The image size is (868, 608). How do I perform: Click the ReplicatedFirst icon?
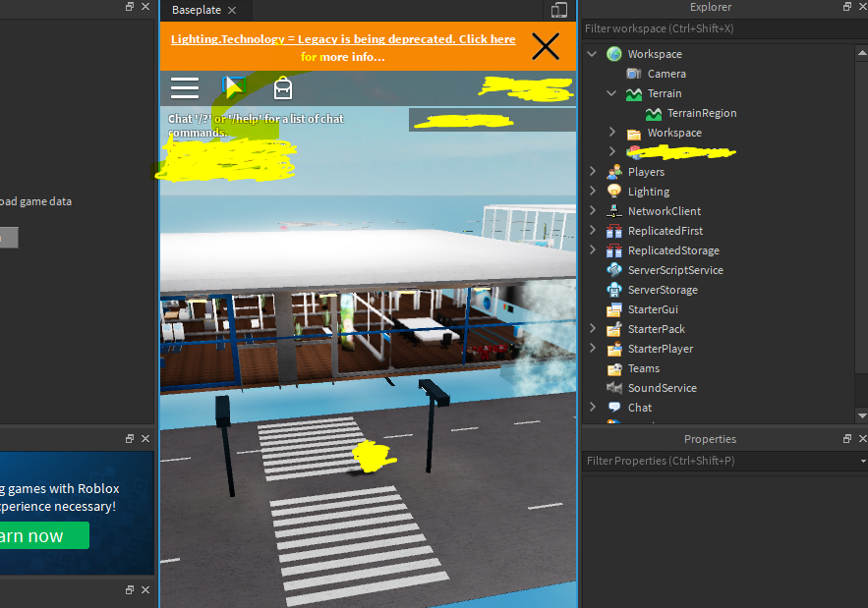(x=614, y=231)
